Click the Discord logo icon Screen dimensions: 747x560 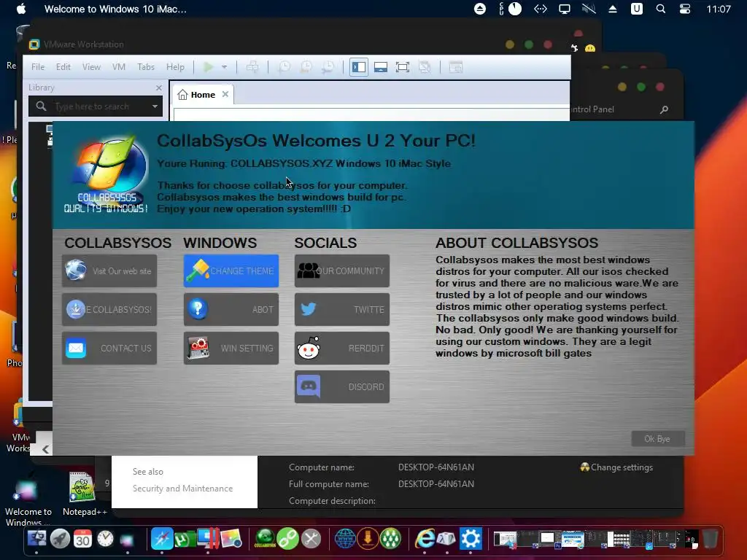(309, 386)
